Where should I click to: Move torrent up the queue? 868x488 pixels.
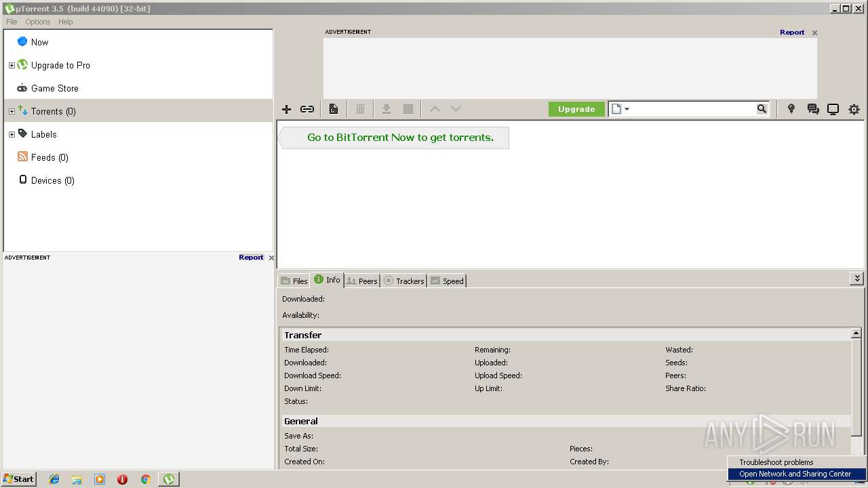[435, 109]
